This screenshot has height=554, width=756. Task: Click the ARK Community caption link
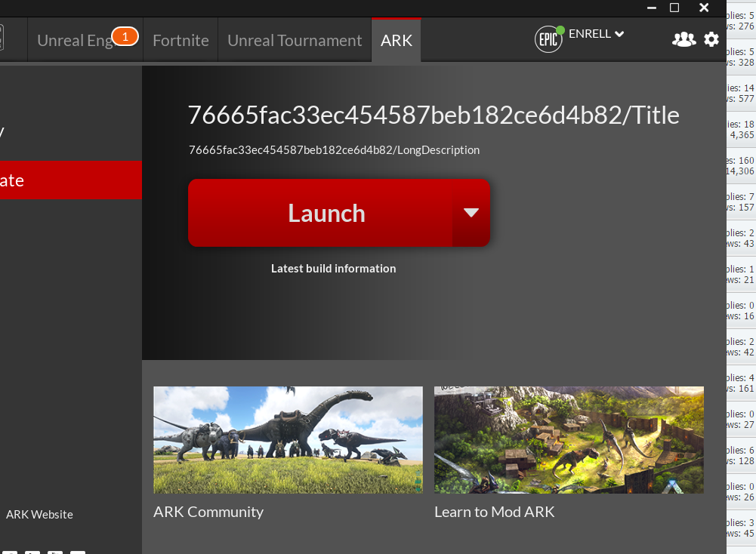click(x=208, y=512)
